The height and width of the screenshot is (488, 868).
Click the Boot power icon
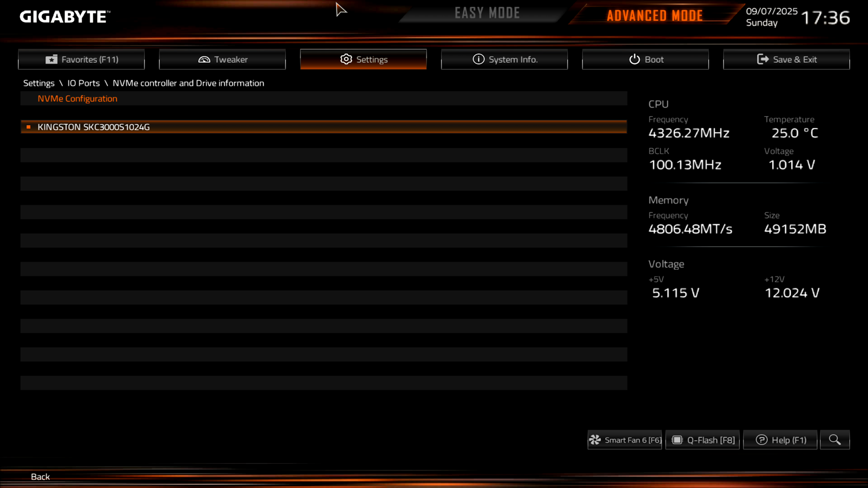coord(634,59)
